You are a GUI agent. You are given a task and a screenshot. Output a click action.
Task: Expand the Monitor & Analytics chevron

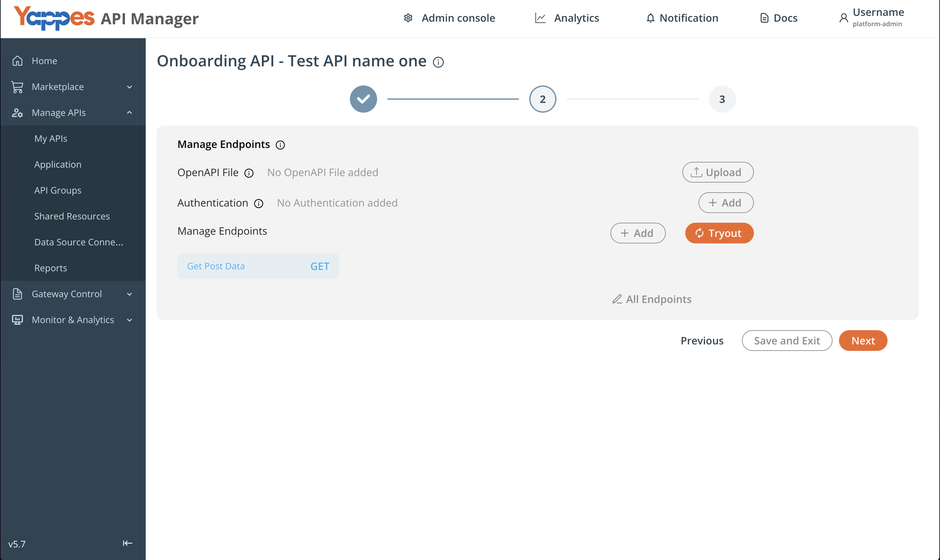point(129,320)
